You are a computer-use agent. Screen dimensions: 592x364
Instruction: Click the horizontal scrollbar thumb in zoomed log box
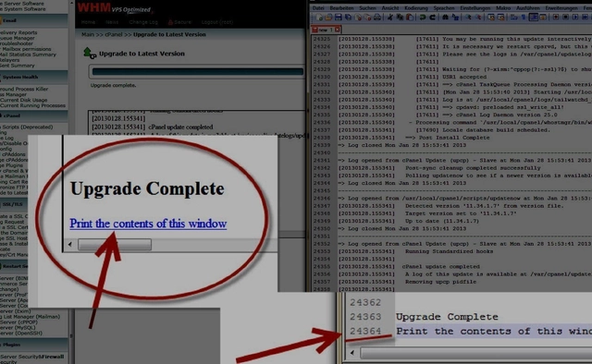[115, 245]
